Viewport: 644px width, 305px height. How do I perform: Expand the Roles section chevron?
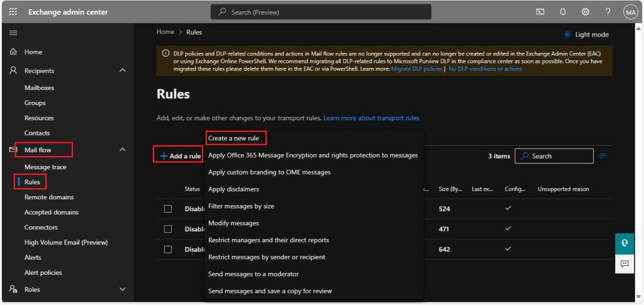(122, 289)
